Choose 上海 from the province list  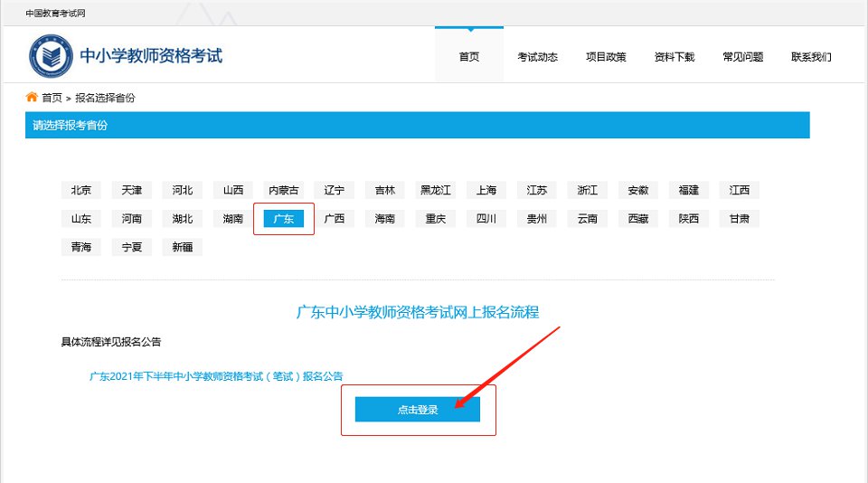point(486,190)
